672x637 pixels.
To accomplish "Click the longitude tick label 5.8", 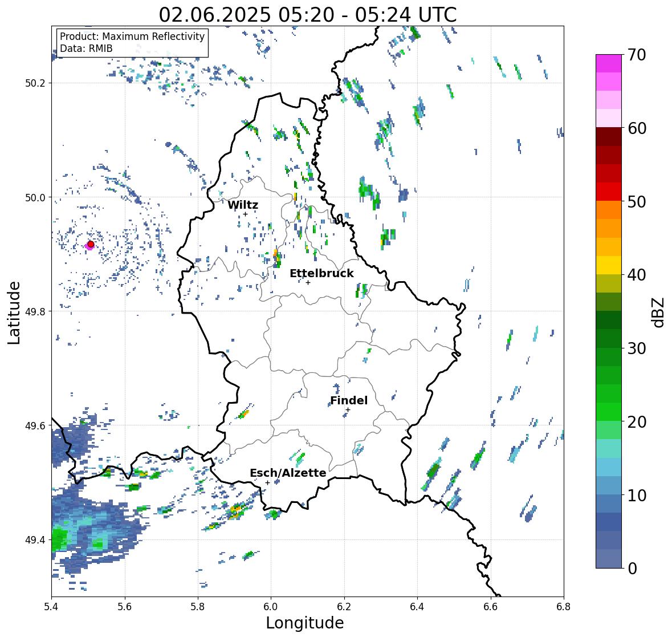I will click(198, 607).
